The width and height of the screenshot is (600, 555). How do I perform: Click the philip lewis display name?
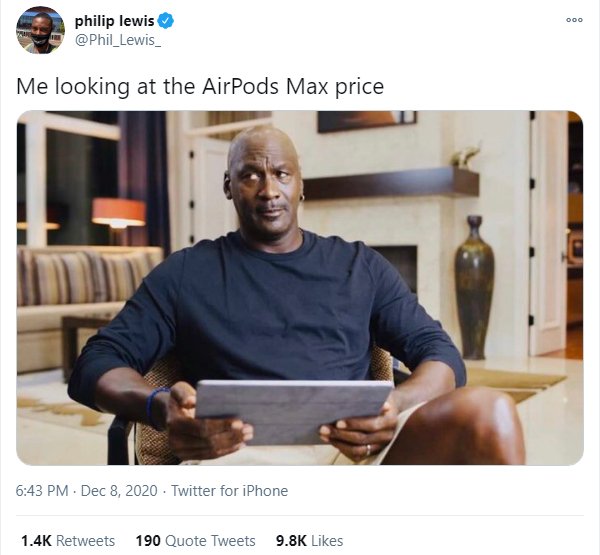pyautogui.click(x=114, y=21)
